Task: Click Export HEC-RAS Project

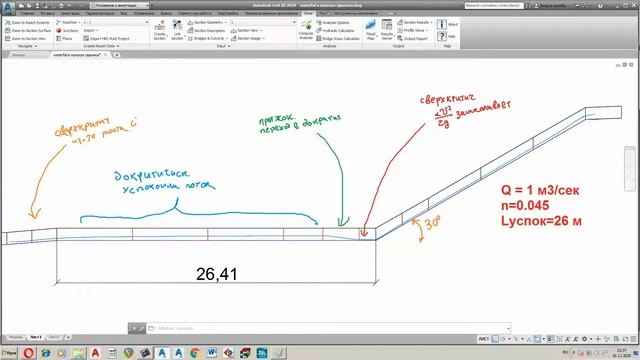Action: (107, 38)
